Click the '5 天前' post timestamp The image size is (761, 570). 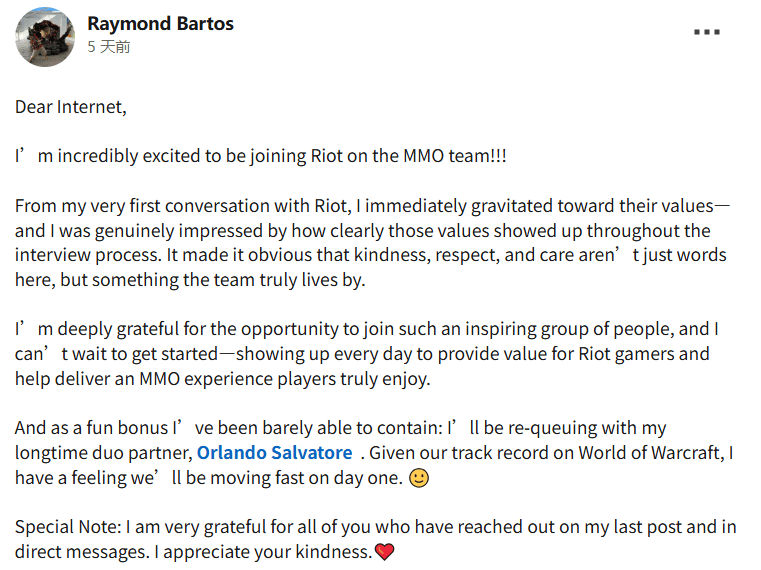point(108,47)
